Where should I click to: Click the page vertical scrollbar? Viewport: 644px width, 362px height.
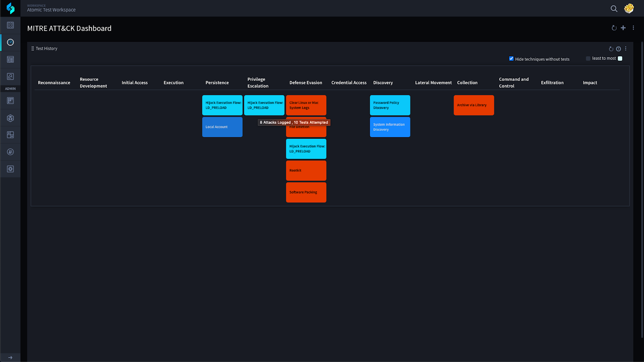click(x=642, y=189)
